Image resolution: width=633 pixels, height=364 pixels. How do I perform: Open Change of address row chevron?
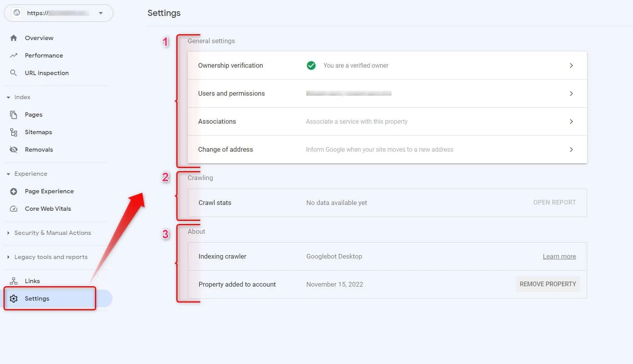coord(571,149)
